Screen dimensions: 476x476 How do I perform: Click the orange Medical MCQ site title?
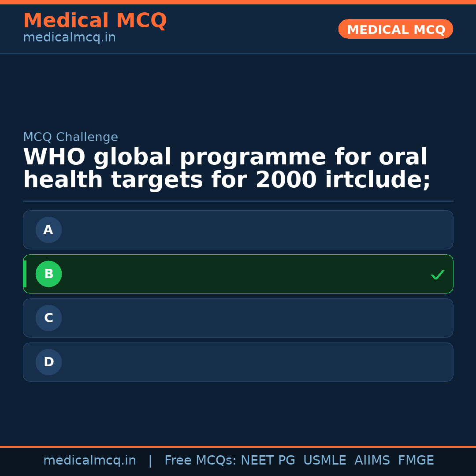click(x=95, y=21)
